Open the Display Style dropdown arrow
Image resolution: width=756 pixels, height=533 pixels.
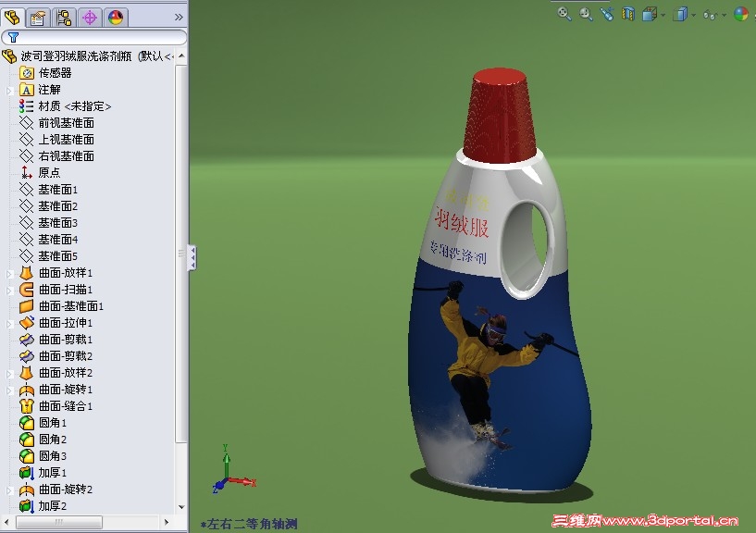(694, 16)
